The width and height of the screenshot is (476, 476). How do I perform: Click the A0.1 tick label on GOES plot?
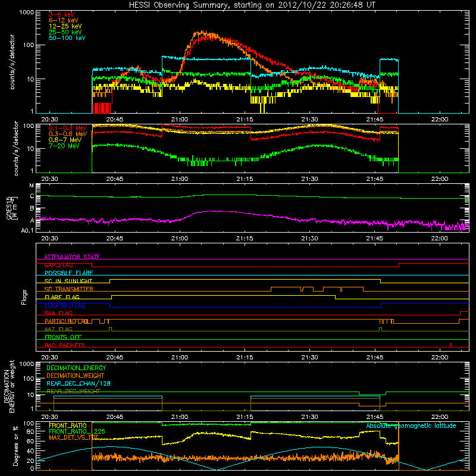click(x=27, y=230)
